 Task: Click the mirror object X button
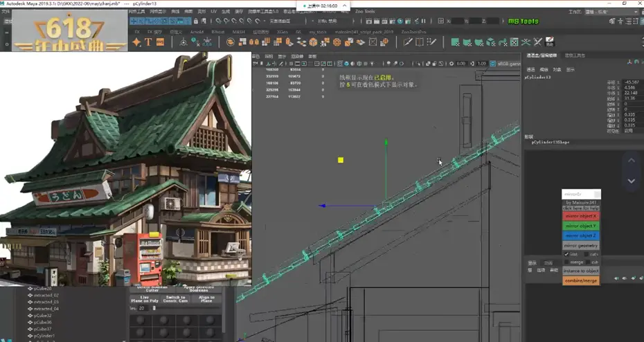coord(581,216)
